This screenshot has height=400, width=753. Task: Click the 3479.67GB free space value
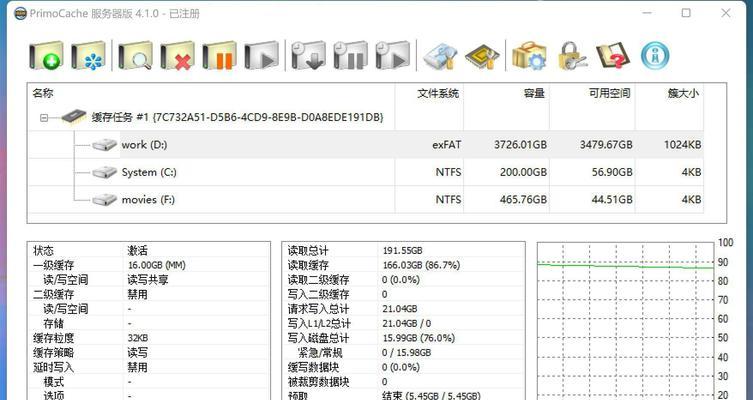coord(606,145)
